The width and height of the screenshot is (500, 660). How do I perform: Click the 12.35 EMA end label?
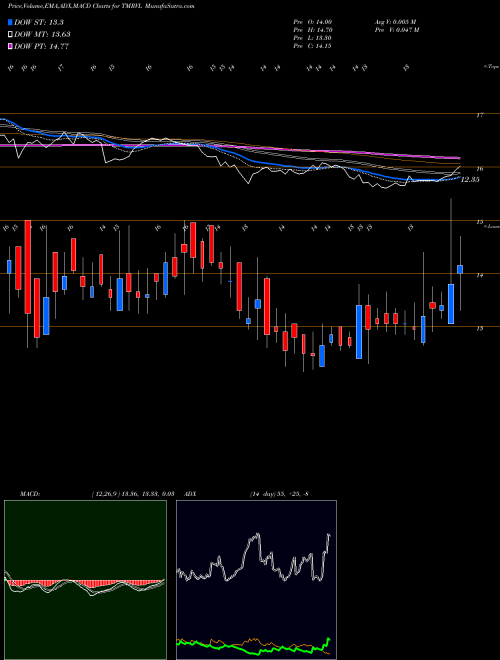tap(470, 180)
